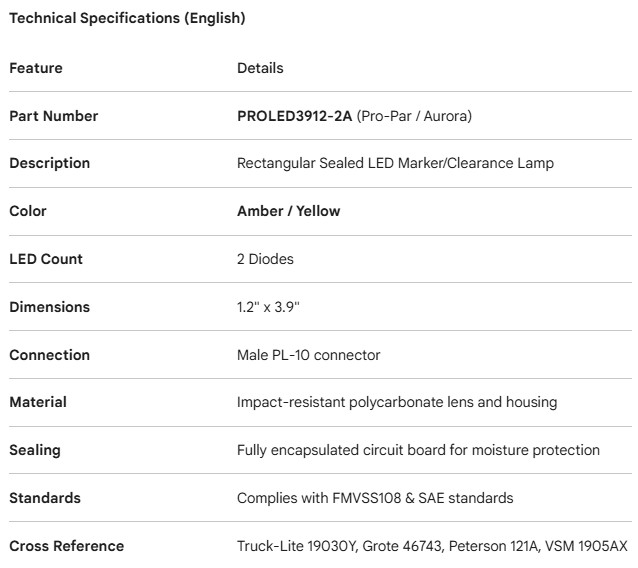Select the Part Number row label
This screenshot has width=638, height=568.
pyautogui.click(x=54, y=116)
